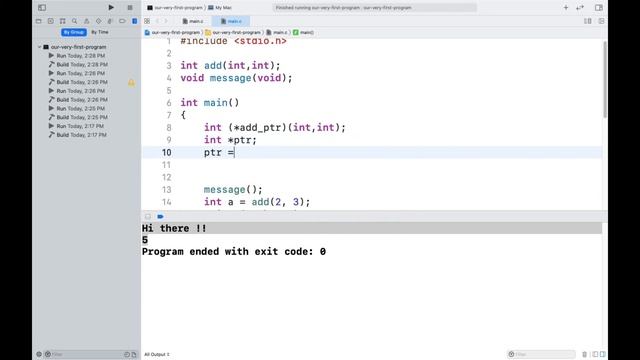Image resolution: width=640 pixels, height=360 pixels.
Task: Toggle the console pane icon
Action: 602,354
